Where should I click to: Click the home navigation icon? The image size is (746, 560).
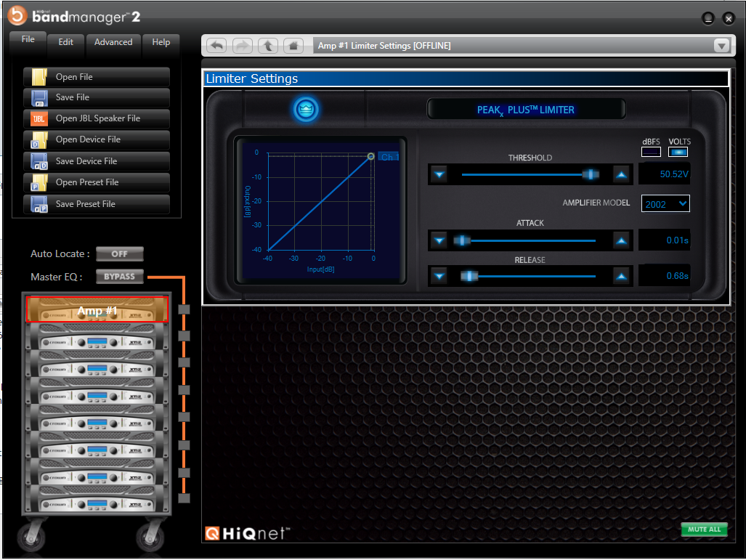[x=293, y=46]
